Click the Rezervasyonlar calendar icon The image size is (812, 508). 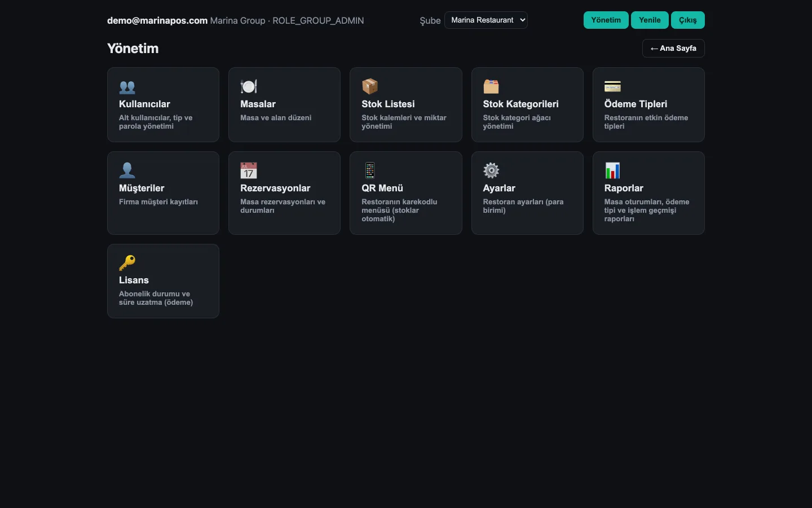[249, 170]
